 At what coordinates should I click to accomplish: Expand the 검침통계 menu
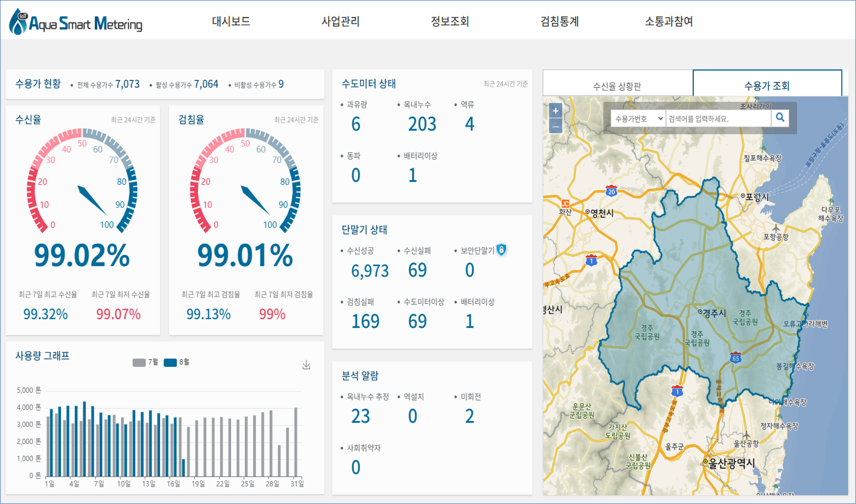click(560, 21)
